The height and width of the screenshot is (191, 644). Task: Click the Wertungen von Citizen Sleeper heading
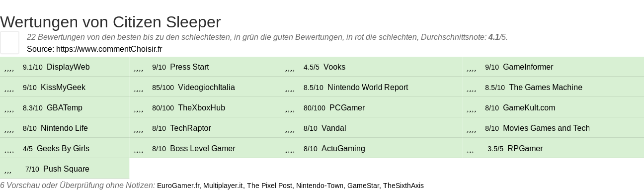110,22
